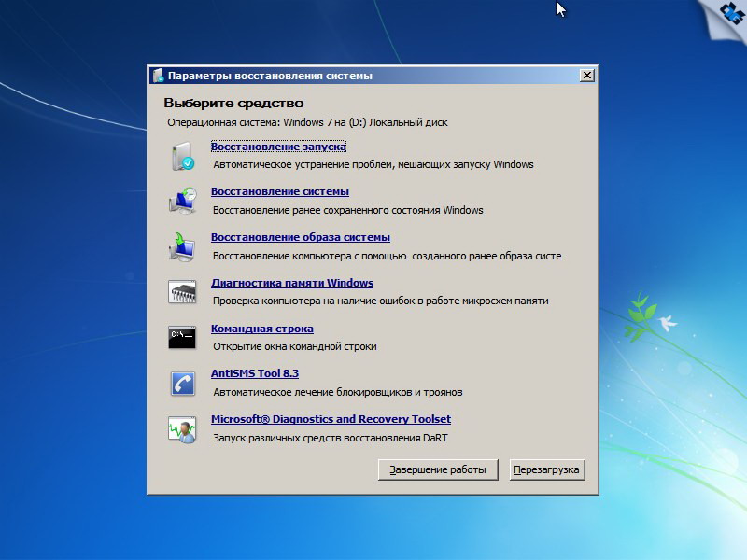This screenshot has width=747, height=560.
Task: Click "Запуск различных средств восстановления DaRT" text
Action: pos(331,438)
